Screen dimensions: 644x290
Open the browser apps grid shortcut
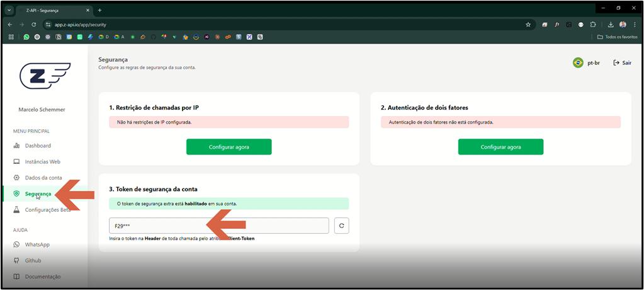(x=11, y=37)
